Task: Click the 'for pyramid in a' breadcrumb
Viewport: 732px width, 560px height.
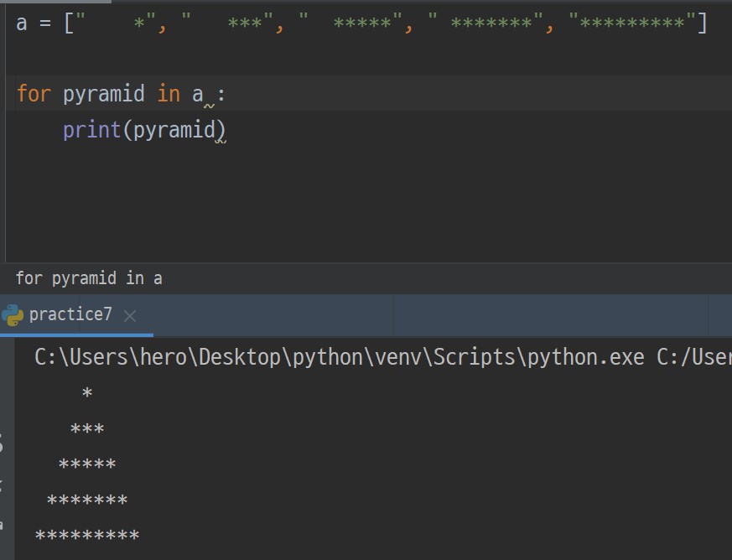Action: 89,278
